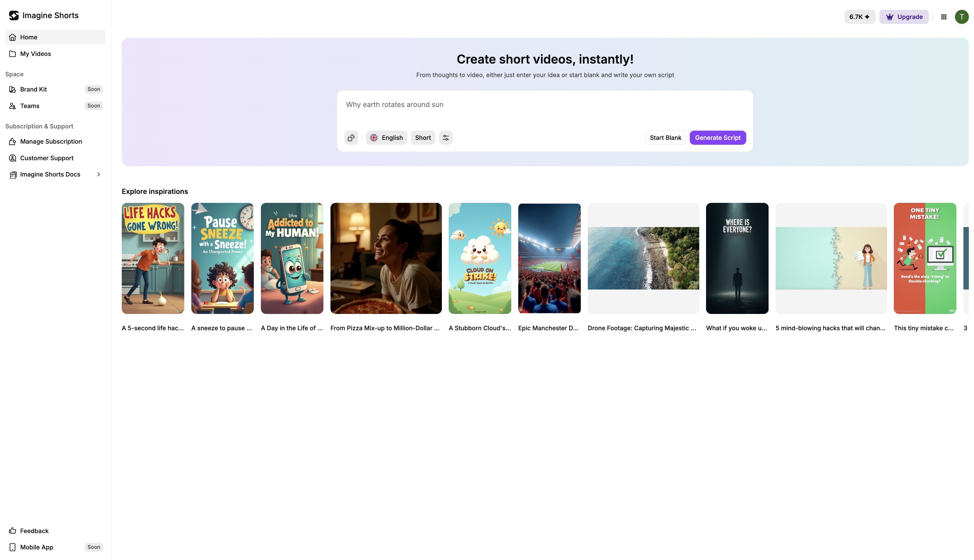This screenshot has width=974, height=560.
Task: Open My Videos in the sidebar
Action: (x=55, y=54)
